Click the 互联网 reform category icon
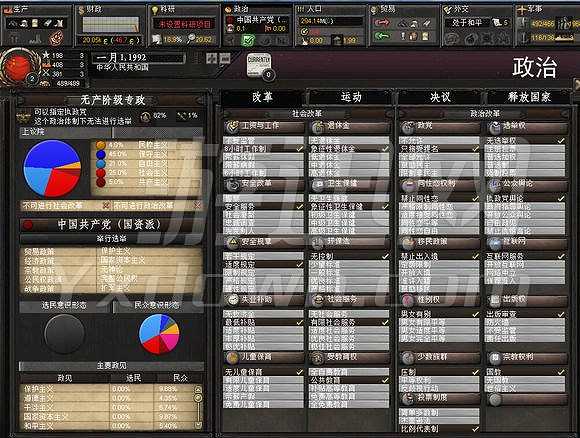 coord(495,242)
